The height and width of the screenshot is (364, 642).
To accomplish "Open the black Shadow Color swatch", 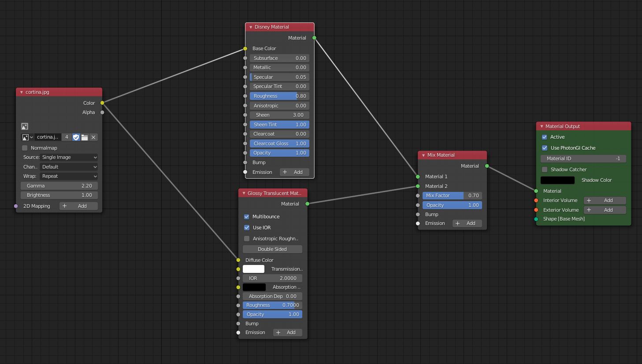I will click(557, 180).
